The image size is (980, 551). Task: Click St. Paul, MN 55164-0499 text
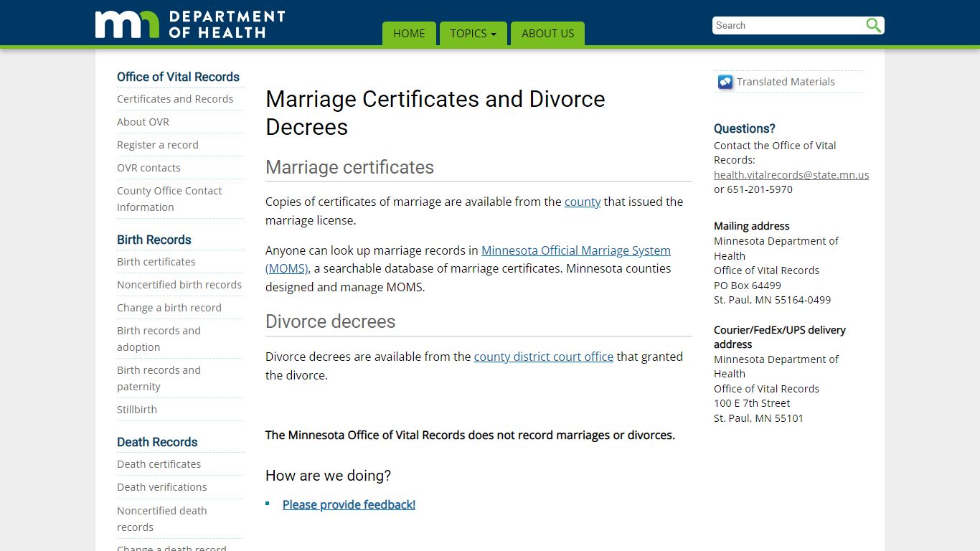tap(772, 300)
